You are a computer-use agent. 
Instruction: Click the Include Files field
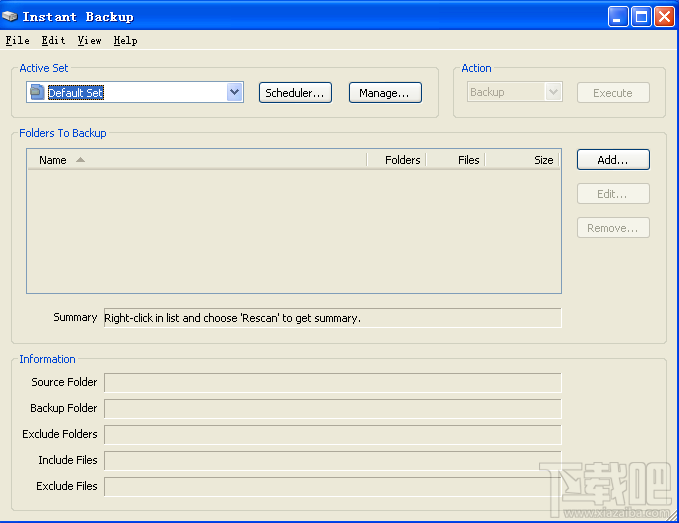333,461
